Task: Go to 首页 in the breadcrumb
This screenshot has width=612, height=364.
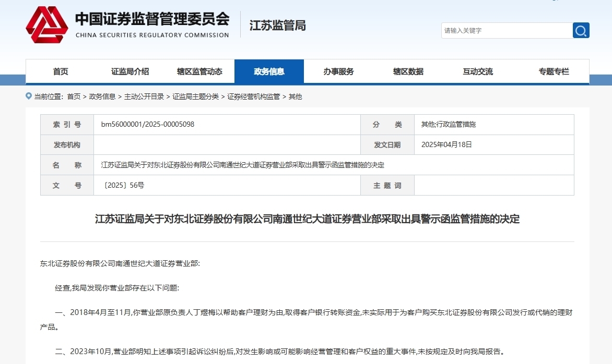Action: [x=74, y=96]
